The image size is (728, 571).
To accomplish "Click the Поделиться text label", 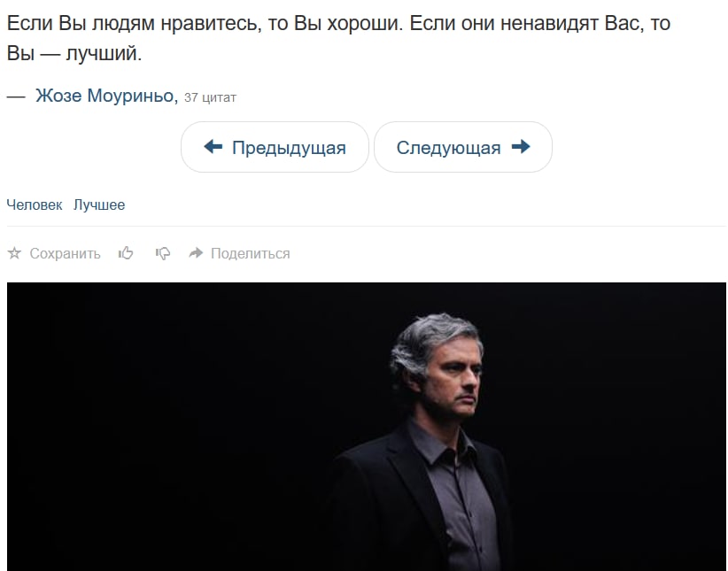I will click(251, 253).
